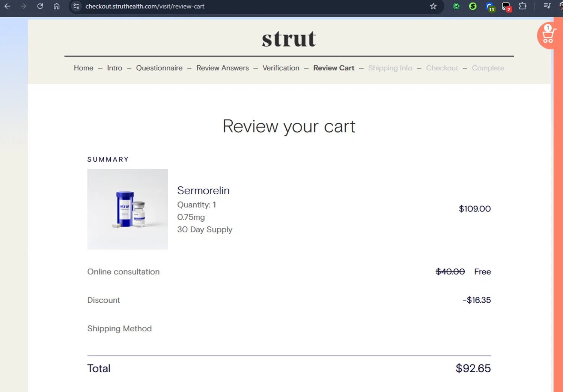Viewport: 563px width, 392px height.
Task: Click the strut logo
Action: pyautogui.click(x=289, y=39)
